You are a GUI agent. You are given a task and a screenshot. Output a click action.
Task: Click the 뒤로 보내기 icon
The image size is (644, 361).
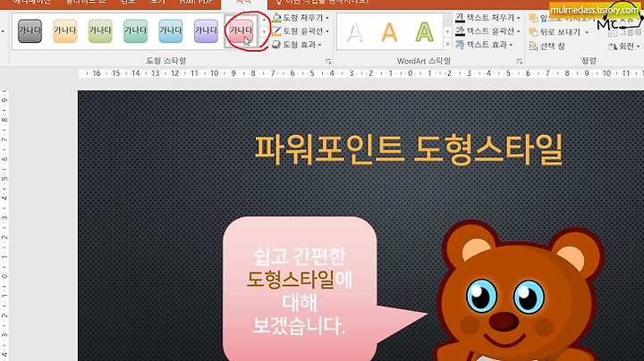[533, 32]
